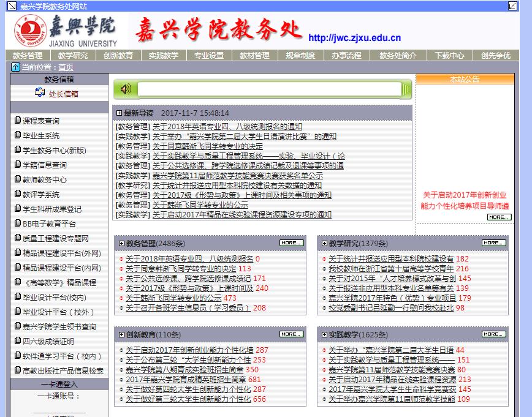
Task: Open 嘉兴学院第11届师范教学技能竞赛决赛获奖名单公示 link
Action: 238,176
